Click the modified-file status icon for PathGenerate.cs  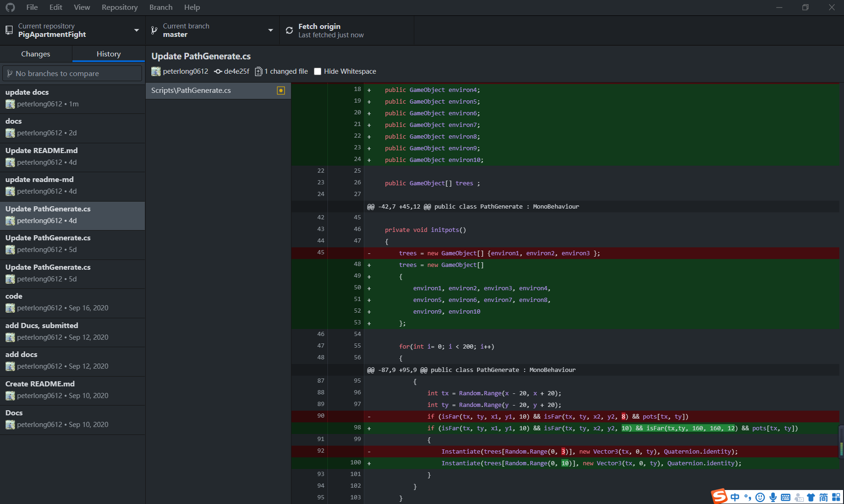point(281,91)
